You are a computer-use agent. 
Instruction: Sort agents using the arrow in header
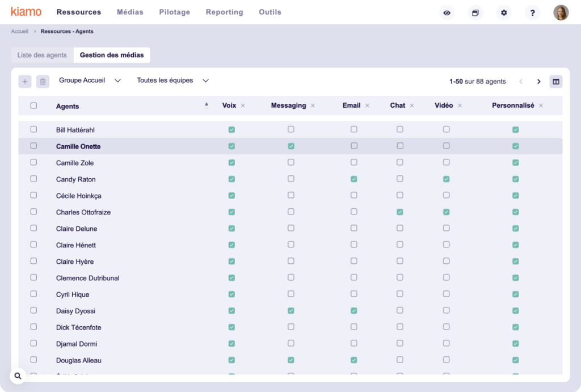coord(207,104)
